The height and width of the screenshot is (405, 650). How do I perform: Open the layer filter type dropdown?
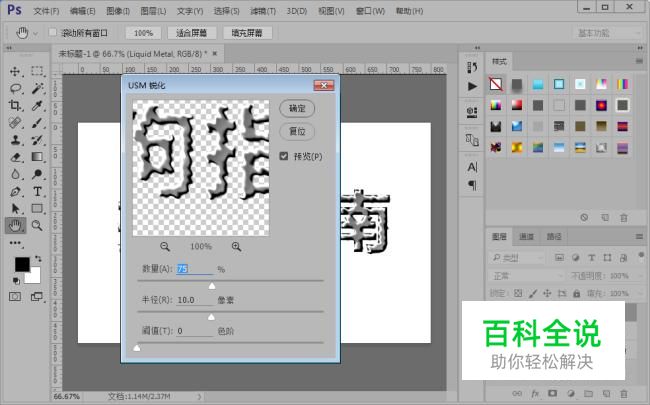[517, 258]
